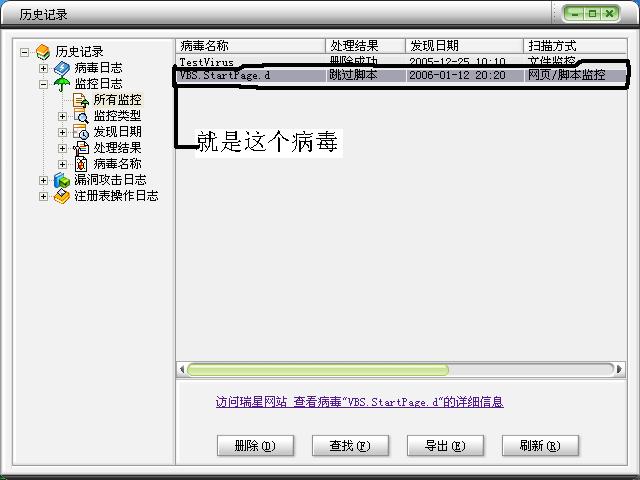Image resolution: width=640 pixels, height=480 pixels.
Task: Click the 历史记录 root books icon
Action: pyautogui.click(x=43, y=52)
